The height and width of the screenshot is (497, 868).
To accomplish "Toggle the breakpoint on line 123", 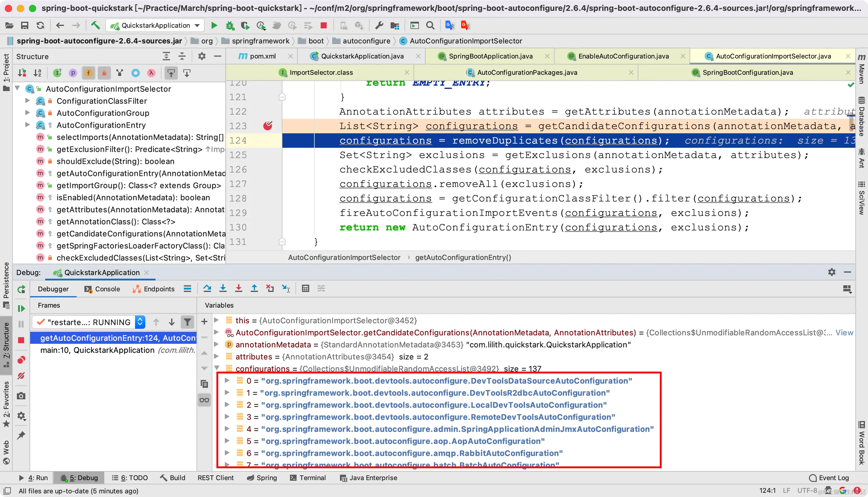I will click(x=268, y=126).
